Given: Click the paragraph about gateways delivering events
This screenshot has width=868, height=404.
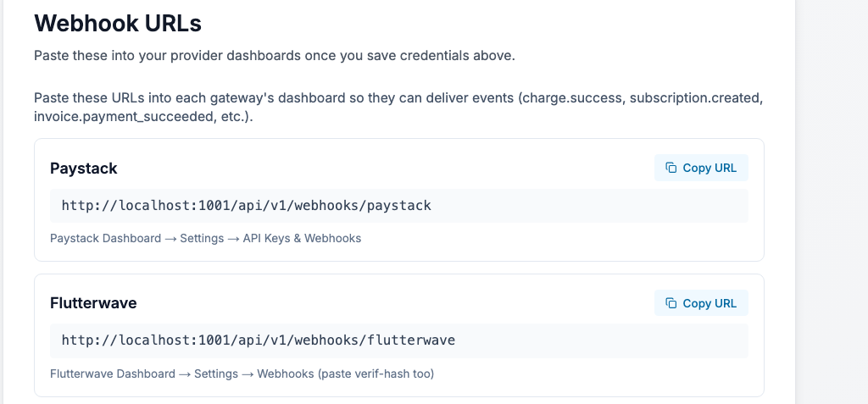Looking at the screenshot, I should click(398, 108).
